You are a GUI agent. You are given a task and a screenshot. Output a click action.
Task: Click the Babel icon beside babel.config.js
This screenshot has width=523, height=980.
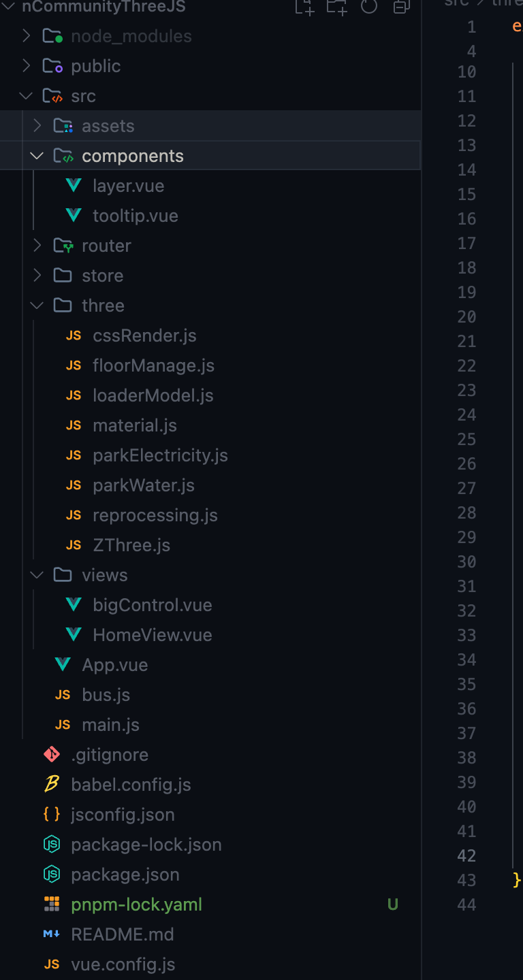52,785
